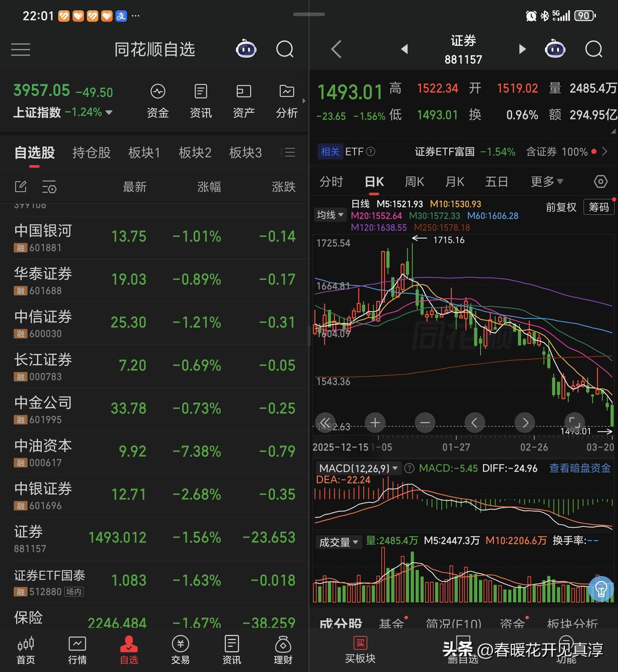The width and height of the screenshot is (618, 672).
Task: Expand more shortcuts arrow right of 分析
Action: [x=304, y=101]
